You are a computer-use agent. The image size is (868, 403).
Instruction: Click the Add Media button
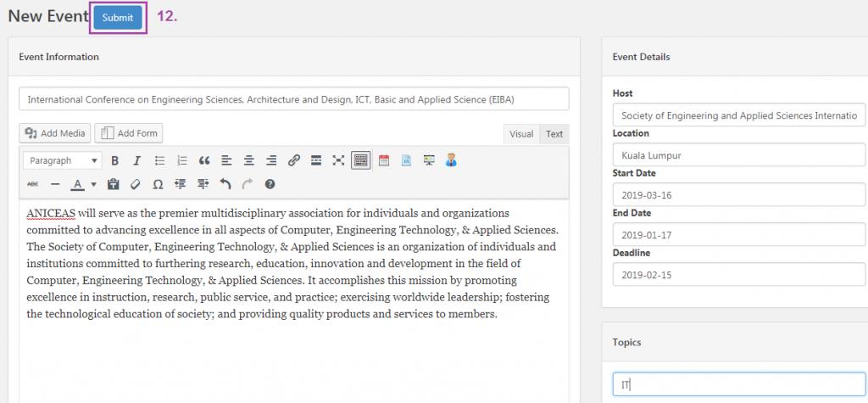click(55, 133)
